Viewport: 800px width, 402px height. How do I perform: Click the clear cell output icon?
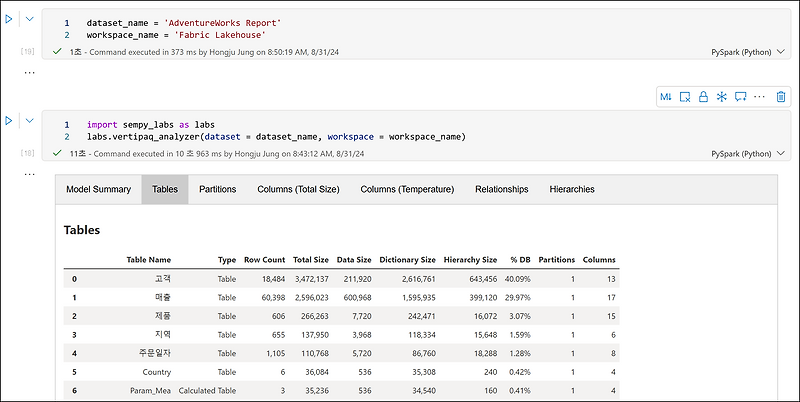click(685, 97)
